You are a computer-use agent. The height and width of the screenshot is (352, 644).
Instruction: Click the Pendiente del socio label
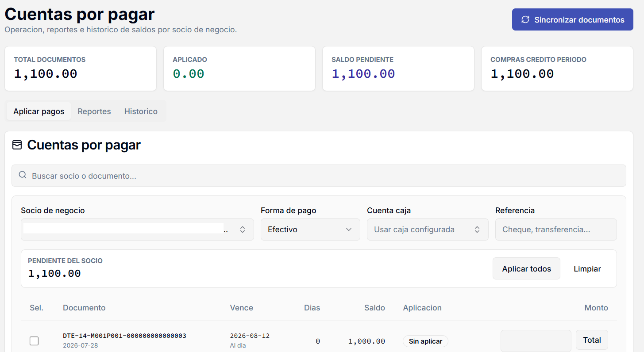pyautogui.click(x=65, y=260)
